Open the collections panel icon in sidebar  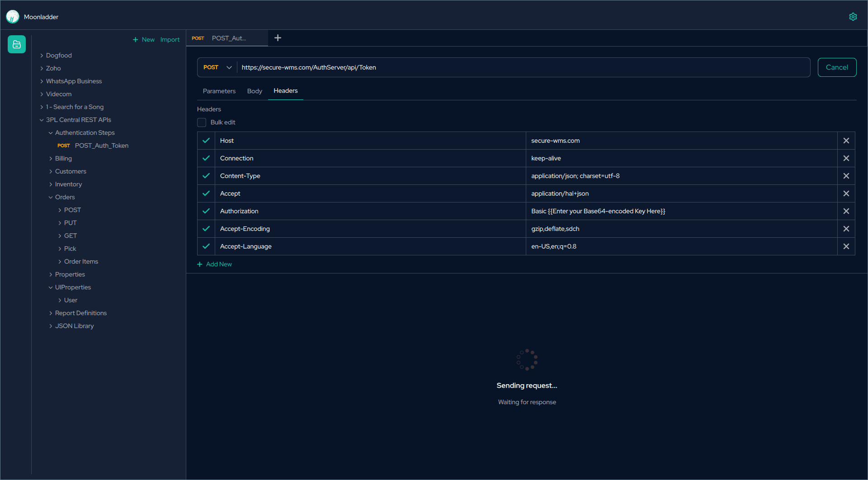[16, 44]
